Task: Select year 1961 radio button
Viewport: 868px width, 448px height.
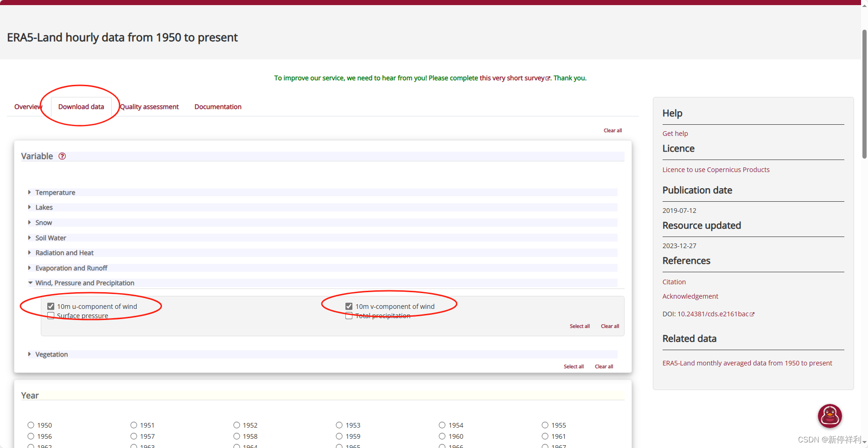Action: [x=545, y=436]
